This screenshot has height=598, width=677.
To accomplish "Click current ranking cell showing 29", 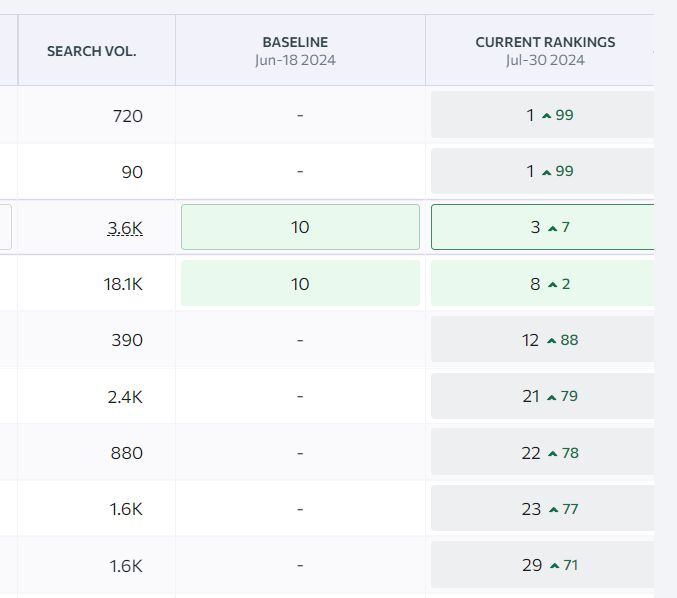I will pyautogui.click(x=541, y=565).
